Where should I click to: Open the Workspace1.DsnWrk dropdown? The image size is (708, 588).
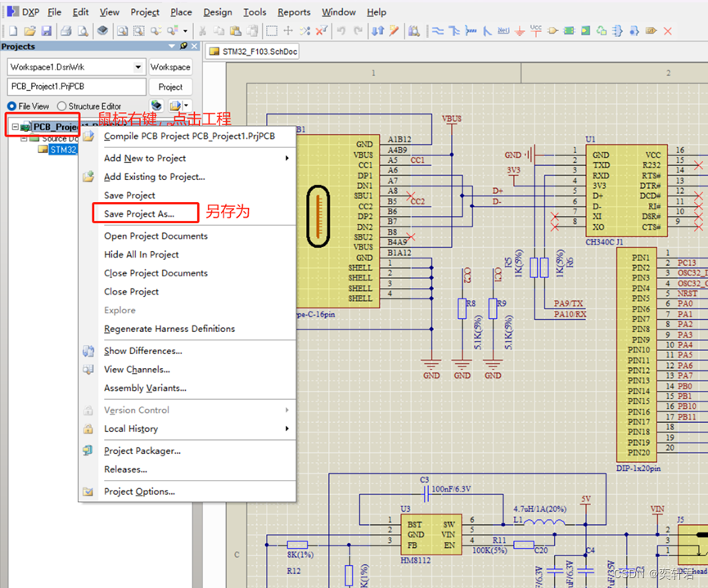(x=138, y=67)
